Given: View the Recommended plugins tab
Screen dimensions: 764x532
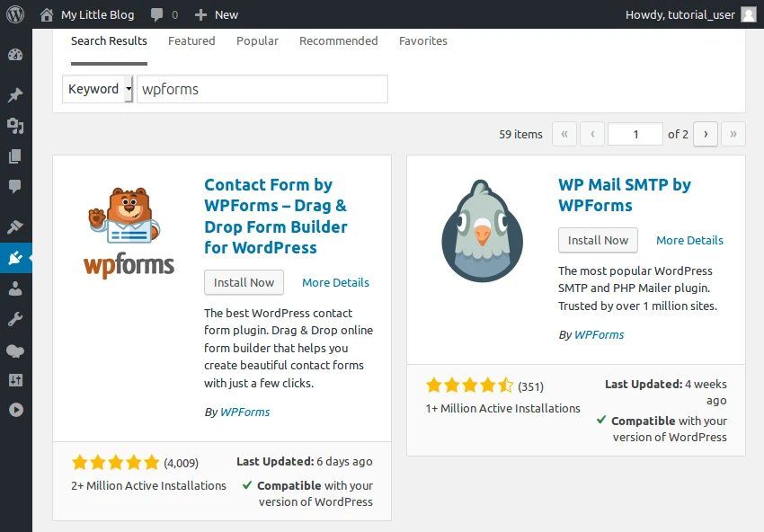Looking at the screenshot, I should [x=339, y=41].
